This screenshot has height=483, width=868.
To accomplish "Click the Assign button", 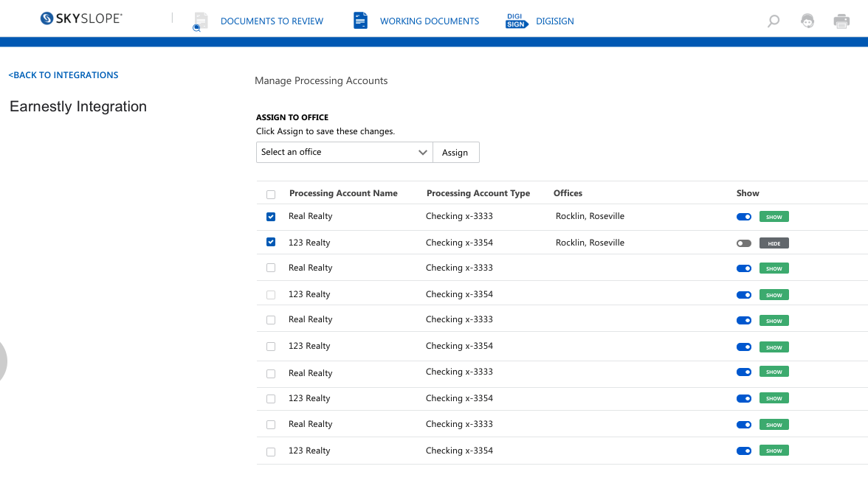I will pos(455,152).
